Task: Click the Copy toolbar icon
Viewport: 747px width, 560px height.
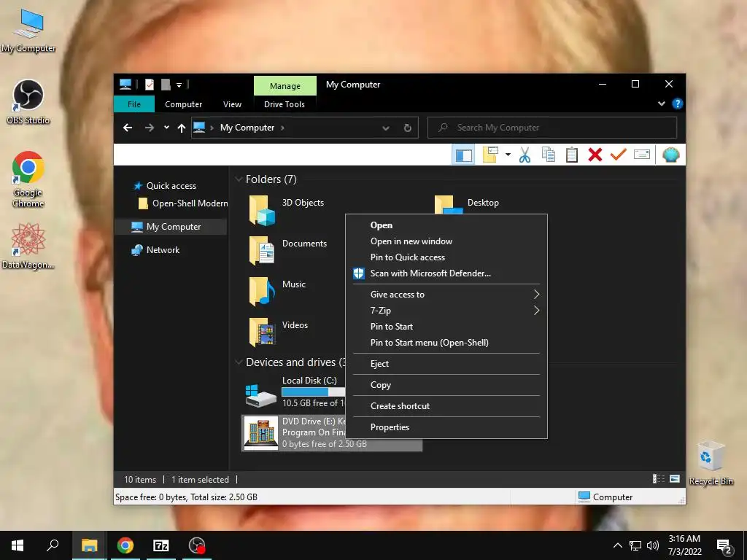Action: pos(549,155)
